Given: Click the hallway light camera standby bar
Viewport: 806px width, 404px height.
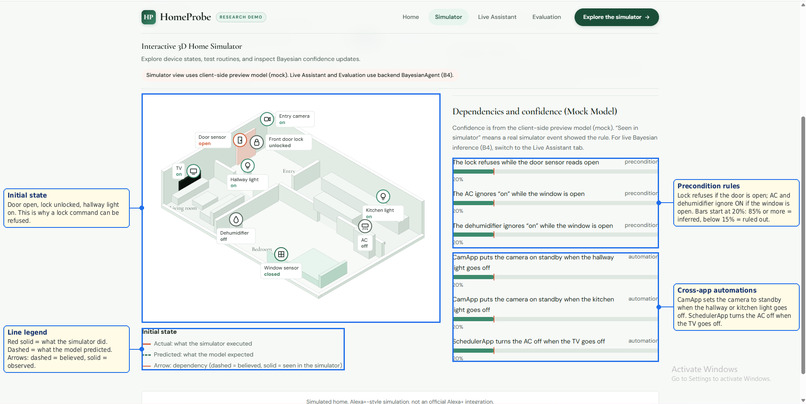Looking at the screenshot, I should [555, 277].
